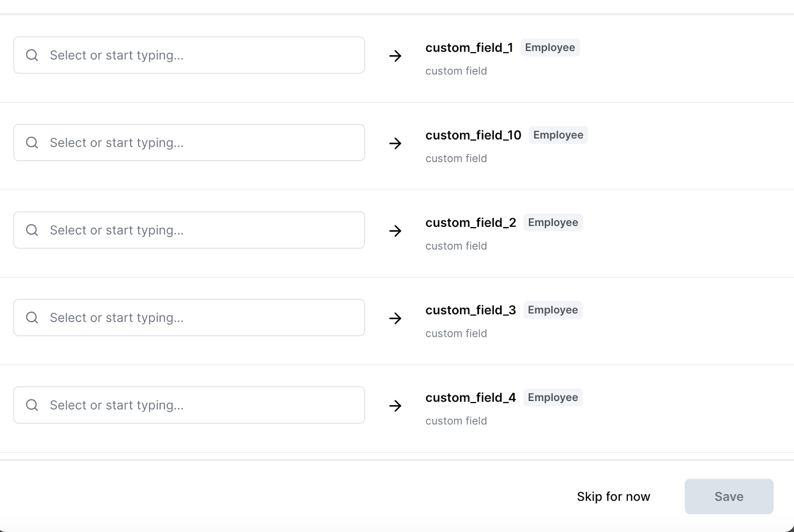
Task: Choose Skip for now
Action: point(613,497)
